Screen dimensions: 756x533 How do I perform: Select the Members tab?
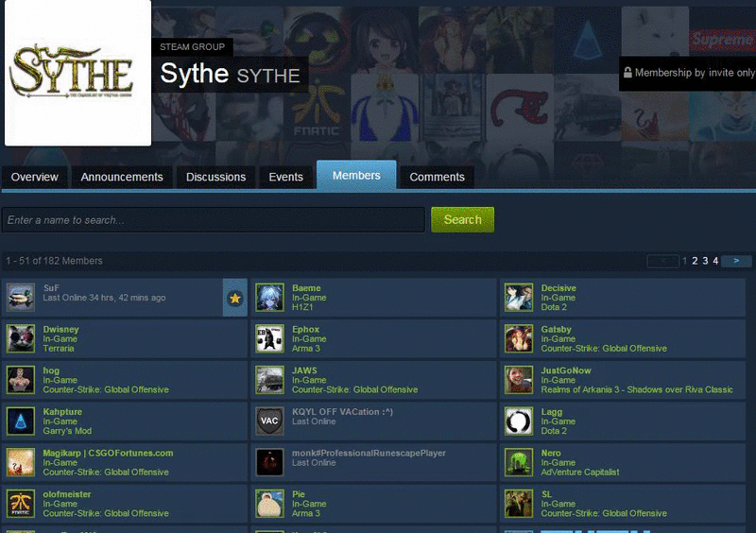coord(356,175)
